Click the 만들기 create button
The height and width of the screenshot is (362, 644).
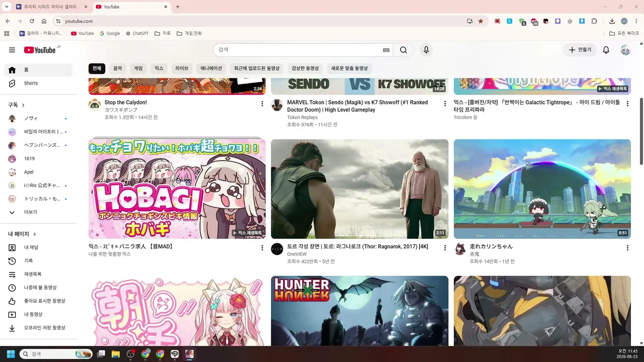pos(580,50)
